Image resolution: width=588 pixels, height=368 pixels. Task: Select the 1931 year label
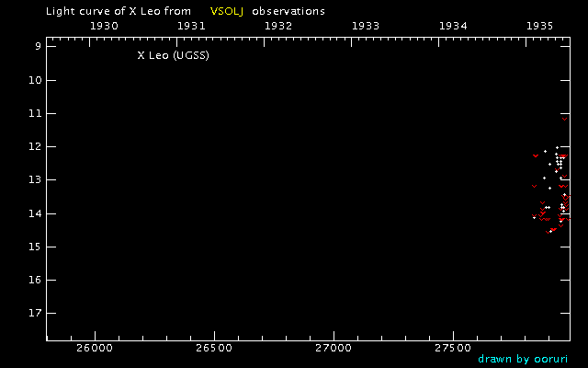(191, 26)
